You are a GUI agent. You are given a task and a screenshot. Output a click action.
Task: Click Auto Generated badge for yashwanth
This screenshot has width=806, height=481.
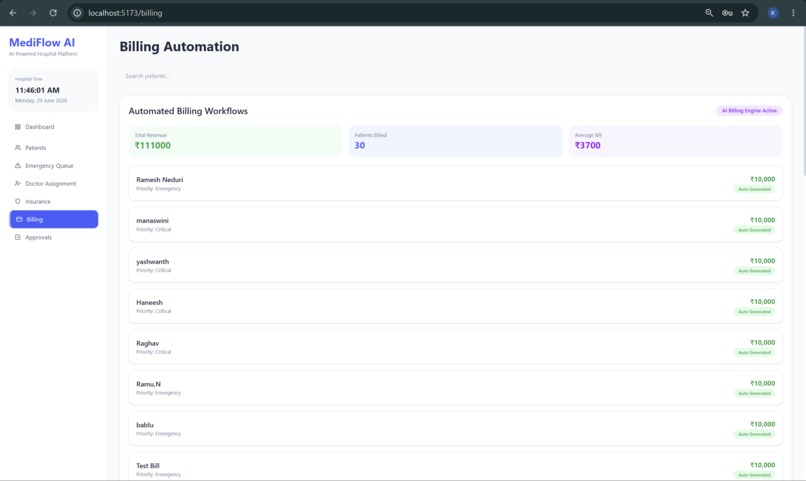point(754,271)
